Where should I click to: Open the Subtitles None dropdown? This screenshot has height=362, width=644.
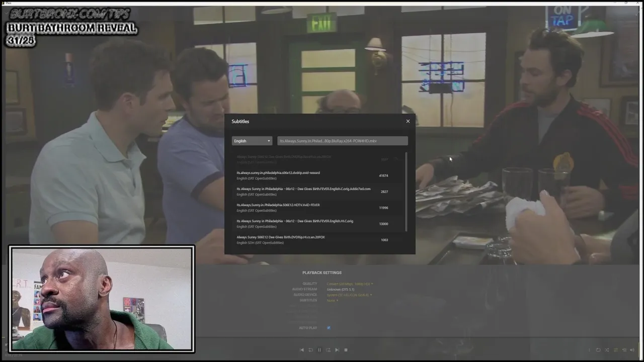click(x=332, y=301)
